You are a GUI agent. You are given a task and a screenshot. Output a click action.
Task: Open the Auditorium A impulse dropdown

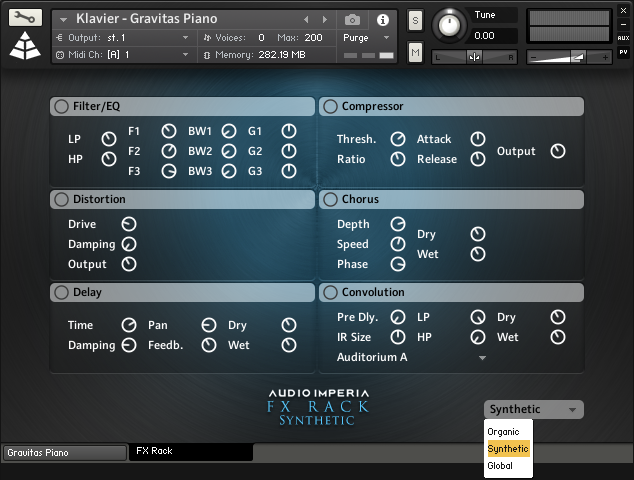coord(482,358)
